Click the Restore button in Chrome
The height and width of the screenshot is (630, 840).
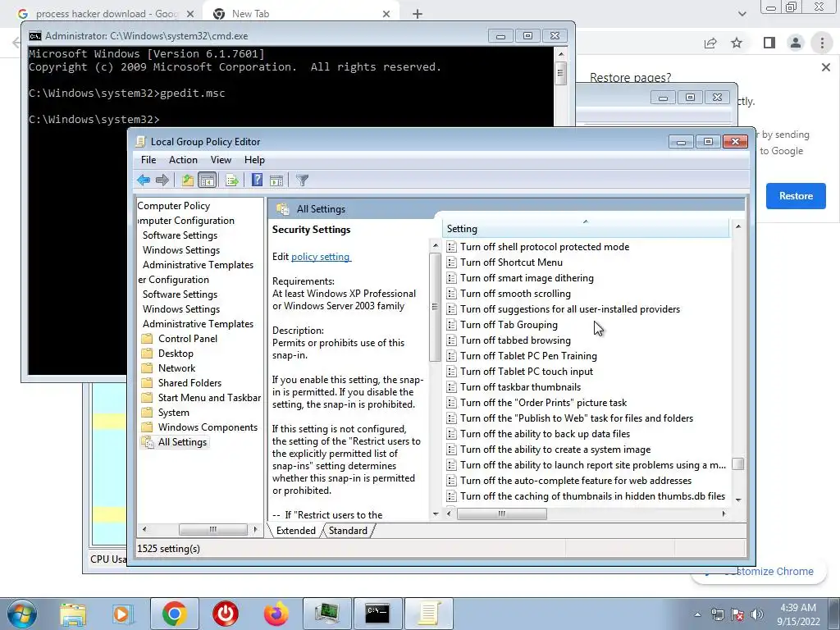tap(796, 196)
